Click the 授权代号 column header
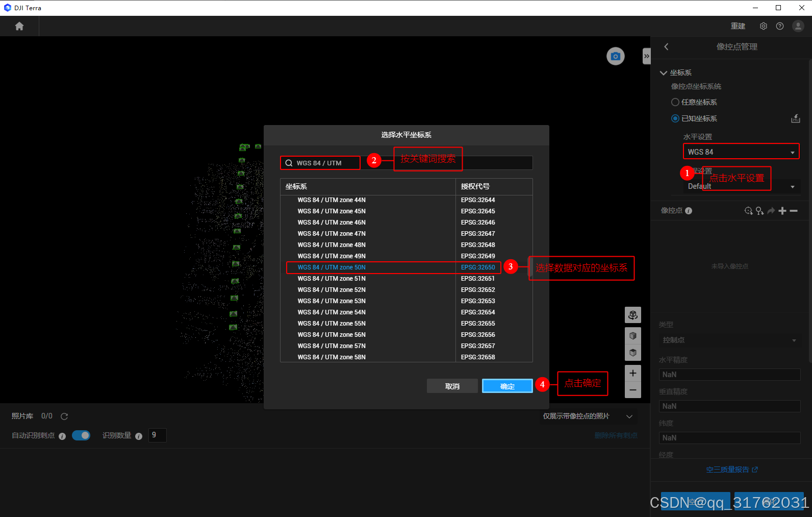The height and width of the screenshot is (517, 812). [494, 187]
